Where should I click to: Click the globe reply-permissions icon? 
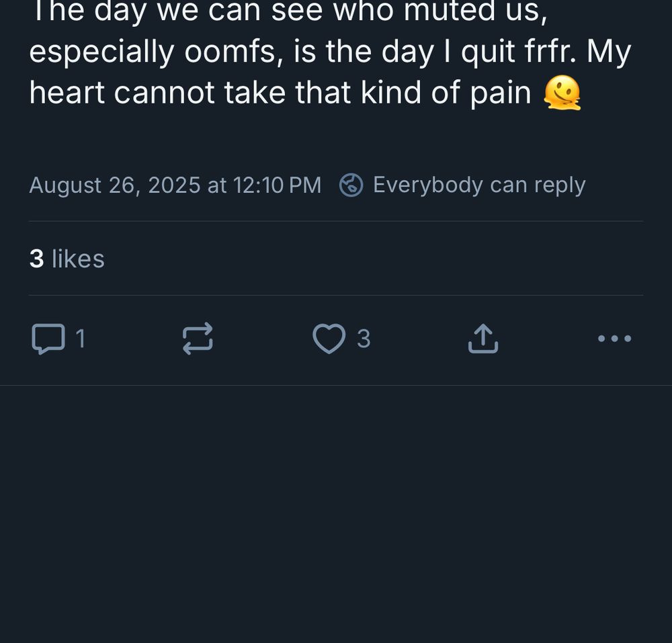coord(352,184)
